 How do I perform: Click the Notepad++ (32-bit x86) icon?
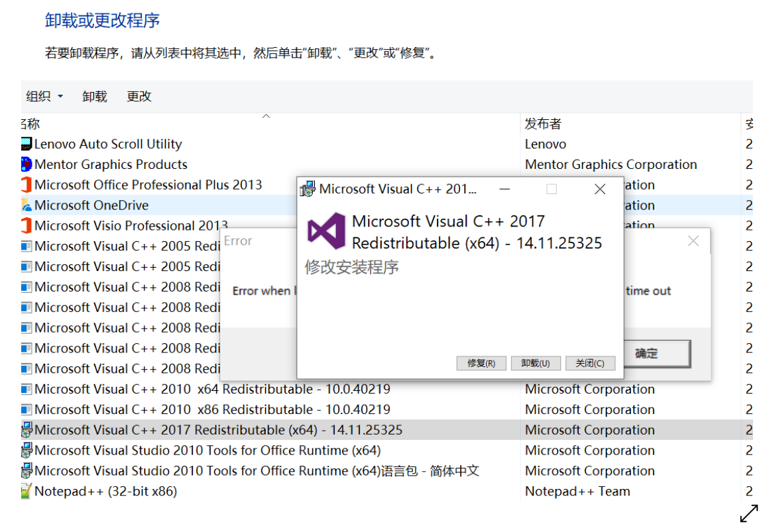tap(27, 491)
